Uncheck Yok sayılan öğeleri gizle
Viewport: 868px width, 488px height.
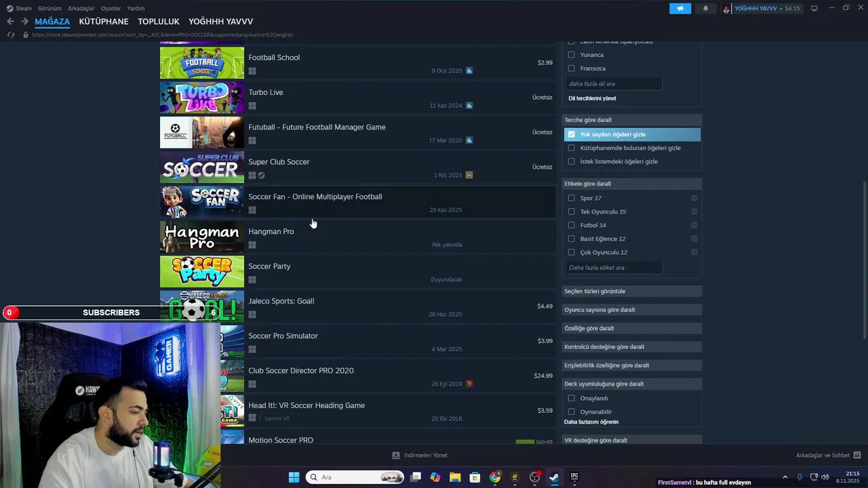click(571, 134)
